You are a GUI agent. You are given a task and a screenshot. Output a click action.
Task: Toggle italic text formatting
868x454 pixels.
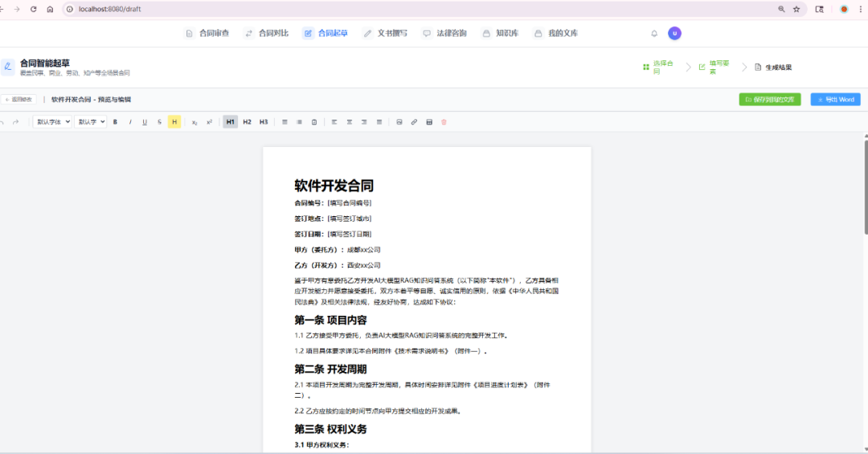tap(130, 122)
